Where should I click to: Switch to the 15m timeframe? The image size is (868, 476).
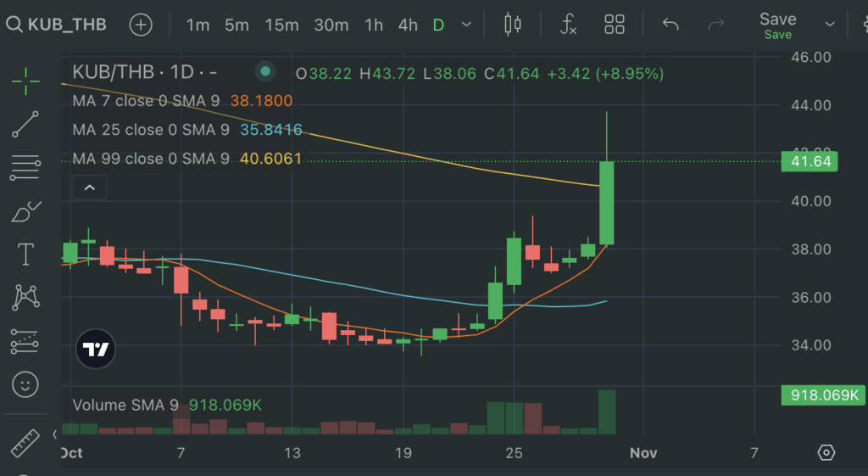pyautogui.click(x=281, y=25)
